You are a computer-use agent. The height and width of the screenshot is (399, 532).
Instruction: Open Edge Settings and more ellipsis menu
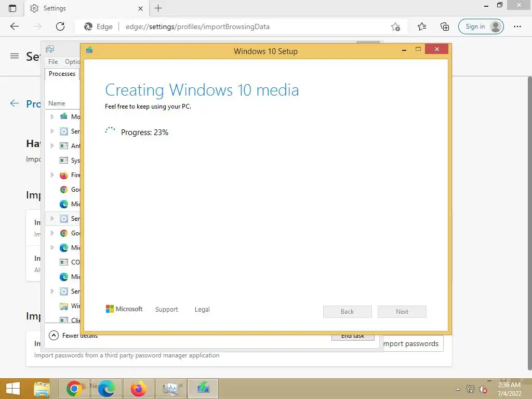click(517, 26)
